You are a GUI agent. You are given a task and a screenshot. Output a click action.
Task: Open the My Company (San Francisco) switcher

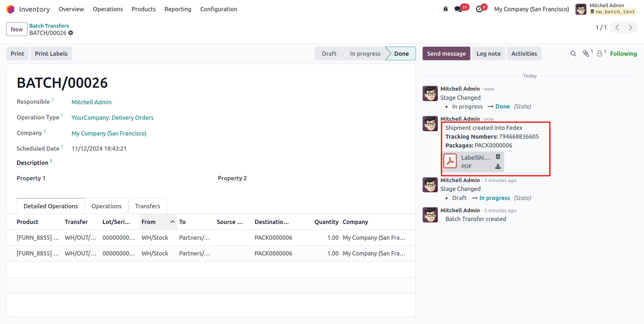click(531, 9)
